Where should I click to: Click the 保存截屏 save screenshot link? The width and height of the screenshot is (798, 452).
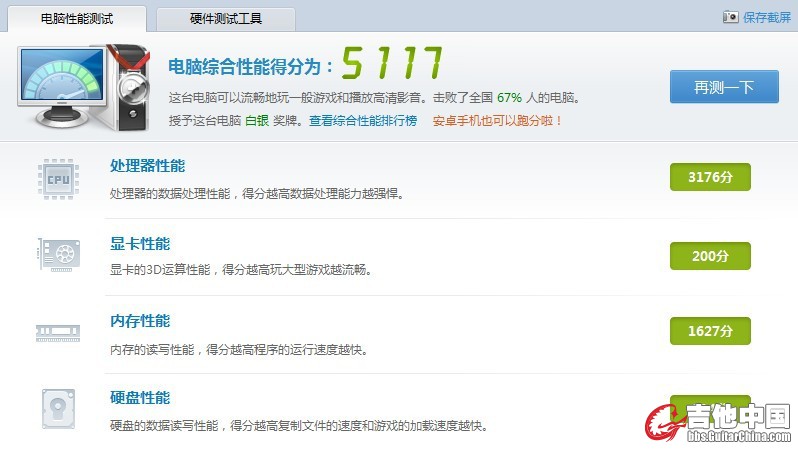pos(766,17)
